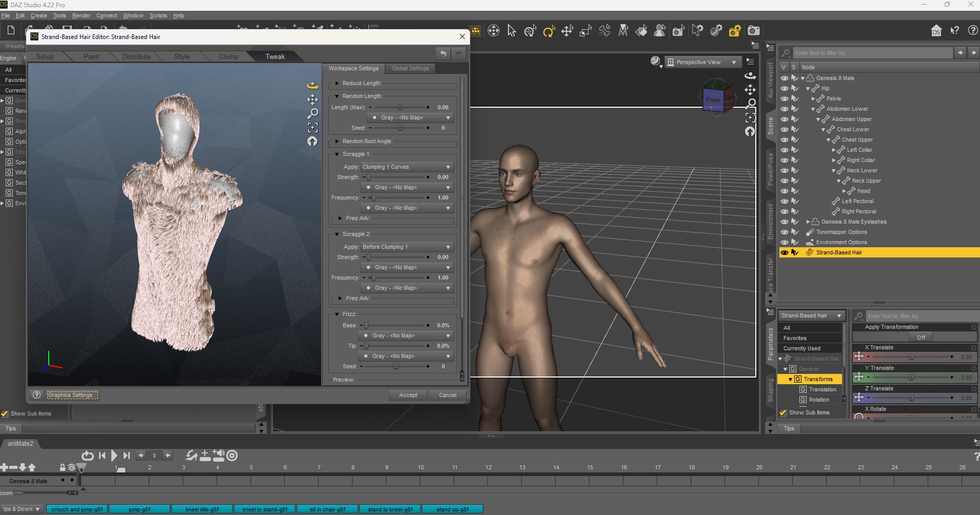Viewport: 980px width, 515px height.
Task: Select the Surface Selection tool
Action: pos(641,31)
